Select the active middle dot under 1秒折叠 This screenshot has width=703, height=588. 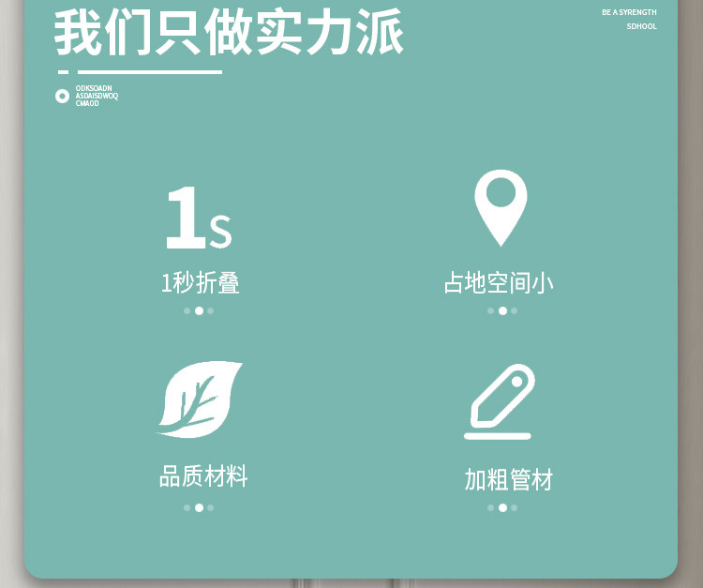(199, 310)
